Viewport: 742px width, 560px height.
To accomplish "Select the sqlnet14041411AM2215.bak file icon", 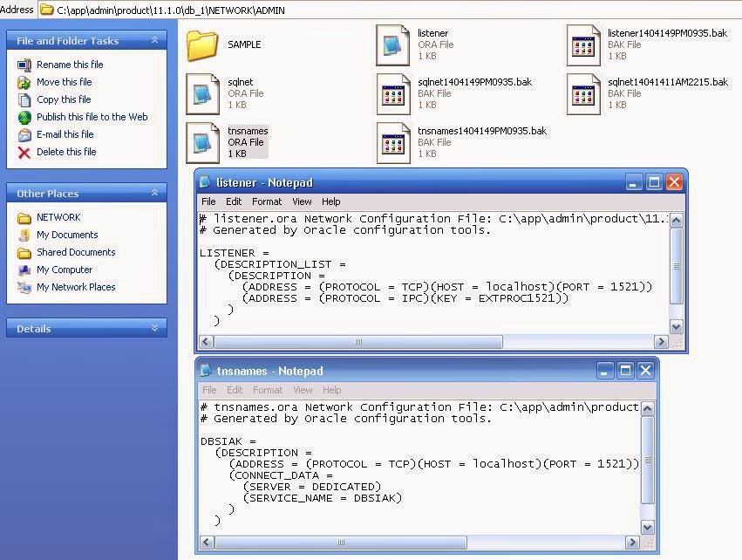I will [x=583, y=93].
